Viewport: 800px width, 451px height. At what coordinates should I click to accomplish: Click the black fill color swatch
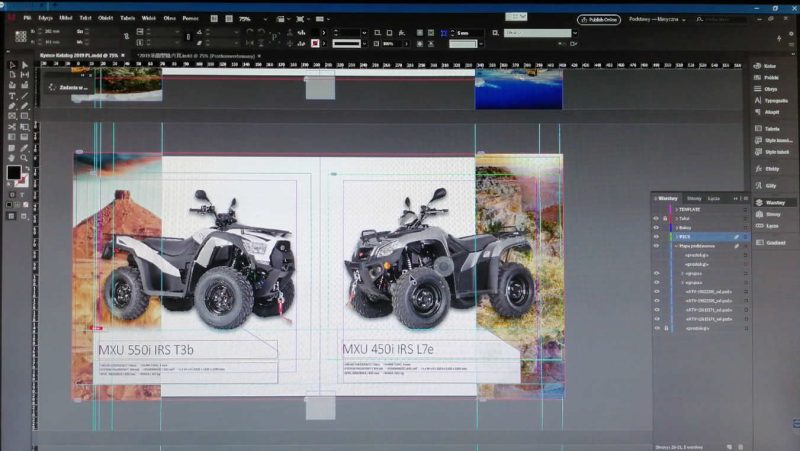13,172
